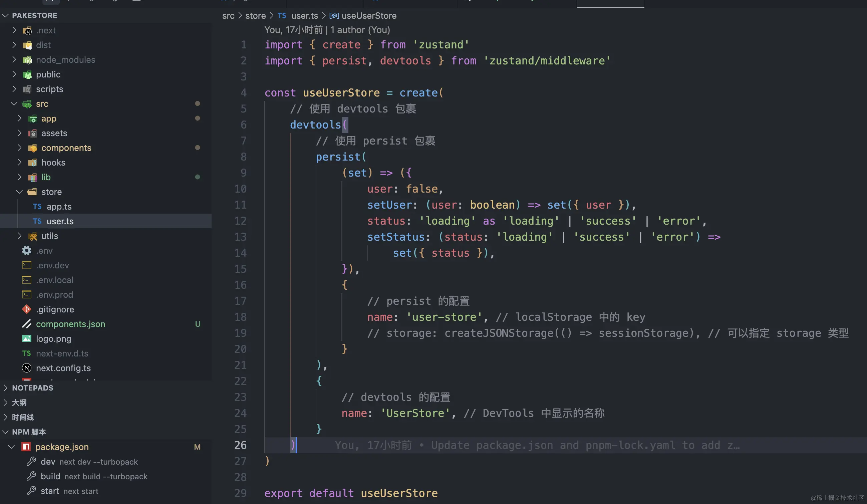
Task: Click the gear icon of .env file
Action: click(x=26, y=250)
